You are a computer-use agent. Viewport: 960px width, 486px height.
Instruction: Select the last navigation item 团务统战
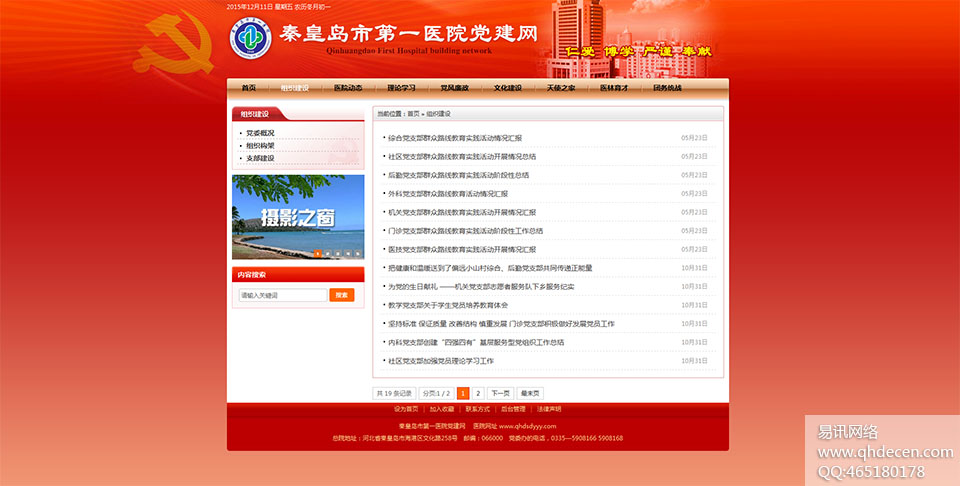pyautogui.click(x=667, y=88)
